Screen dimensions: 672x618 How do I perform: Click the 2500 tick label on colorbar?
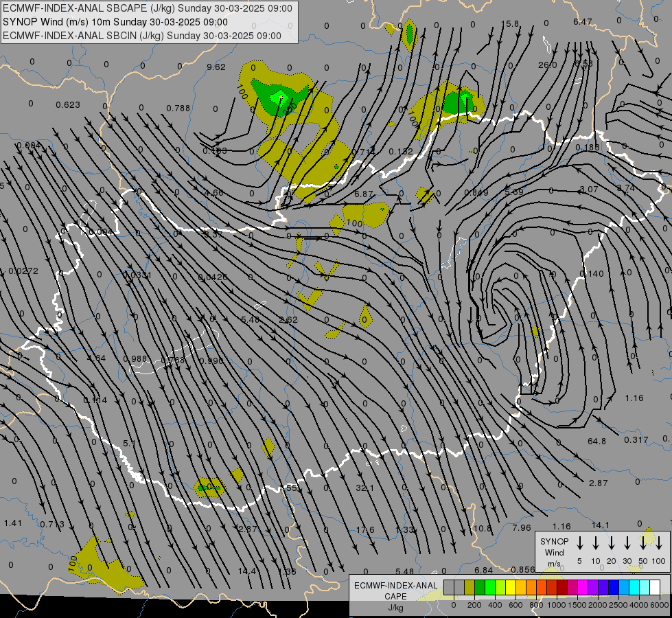[618, 605]
